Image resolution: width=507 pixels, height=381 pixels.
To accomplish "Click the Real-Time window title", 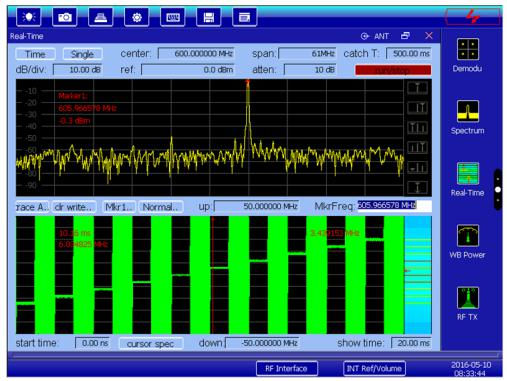I will coord(27,36).
